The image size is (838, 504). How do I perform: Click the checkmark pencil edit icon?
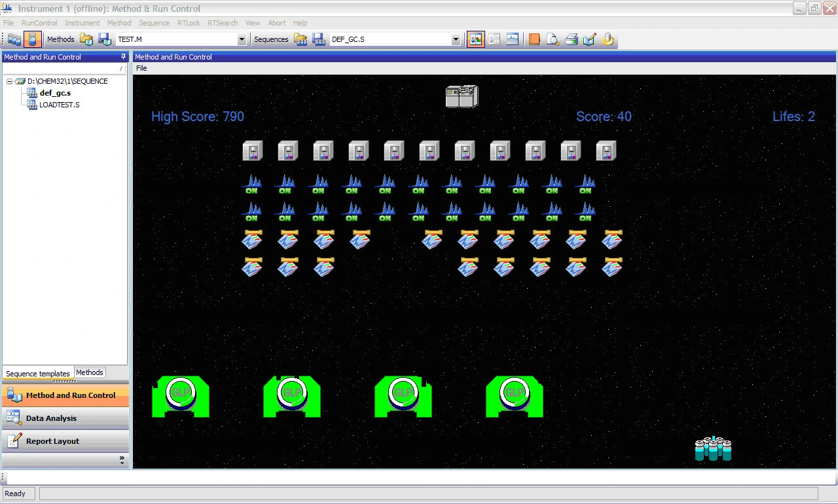tap(589, 39)
